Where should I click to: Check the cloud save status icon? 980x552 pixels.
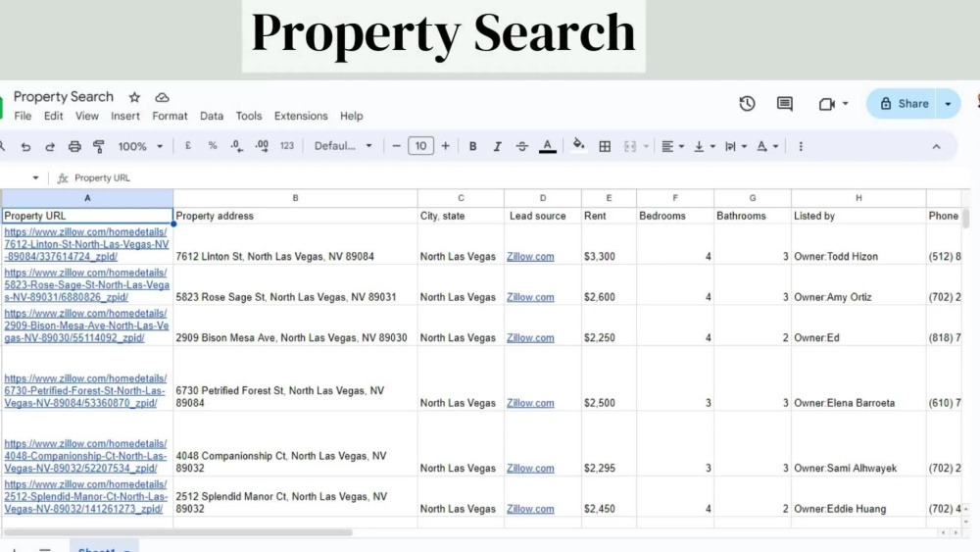tap(162, 97)
